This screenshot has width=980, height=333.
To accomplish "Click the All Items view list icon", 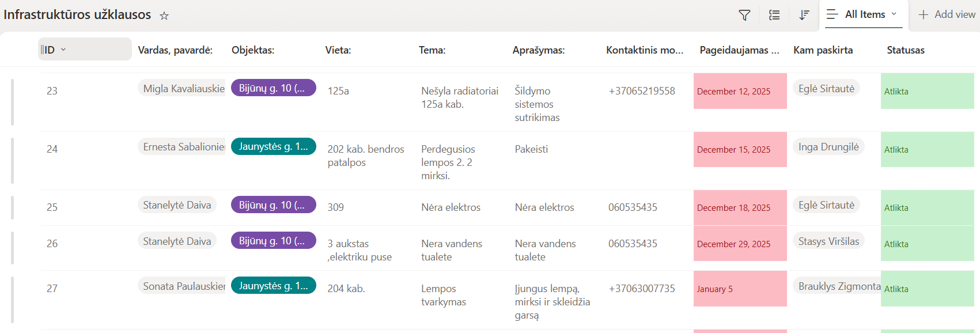I will click(x=832, y=14).
